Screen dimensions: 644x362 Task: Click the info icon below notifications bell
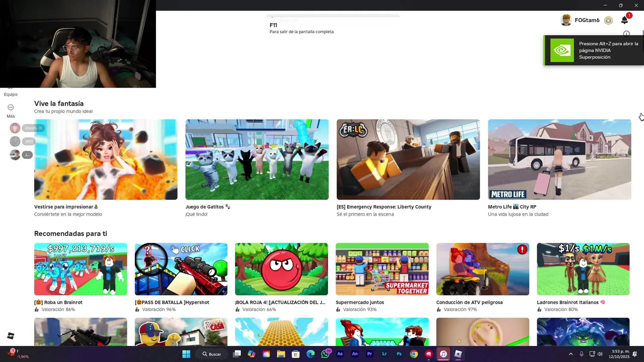[x=626, y=34]
